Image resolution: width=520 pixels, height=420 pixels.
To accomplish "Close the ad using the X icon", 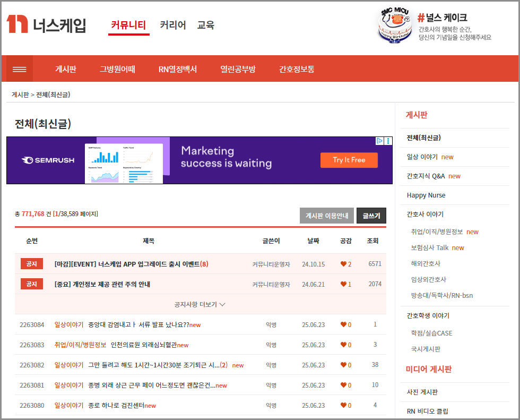I will (x=388, y=141).
